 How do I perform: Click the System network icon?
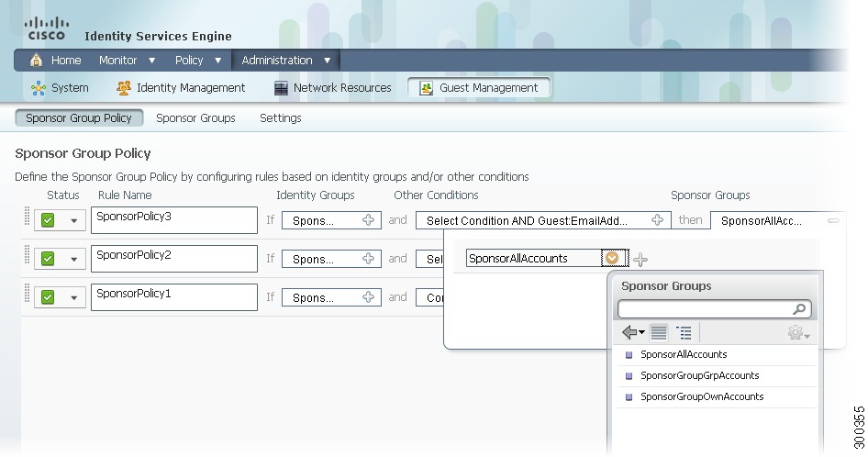point(39,88)
